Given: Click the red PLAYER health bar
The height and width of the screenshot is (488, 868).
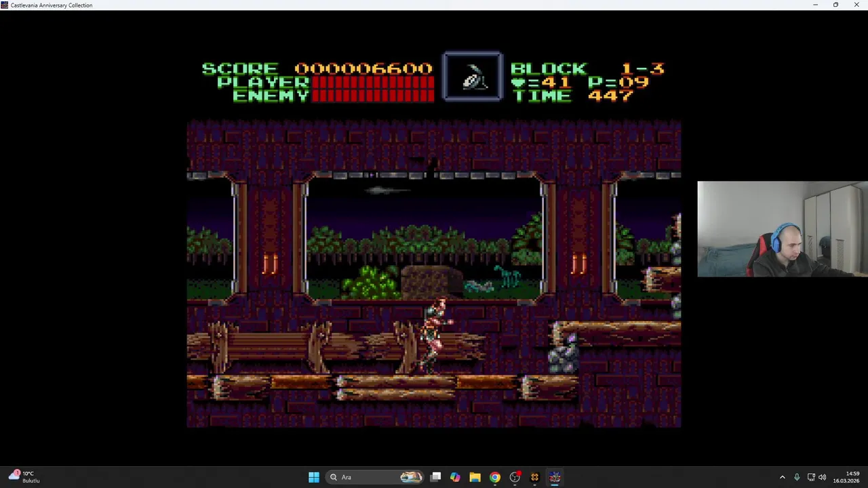Looking at the screenshot, I should pyautogui.click(x=373, y=82).
